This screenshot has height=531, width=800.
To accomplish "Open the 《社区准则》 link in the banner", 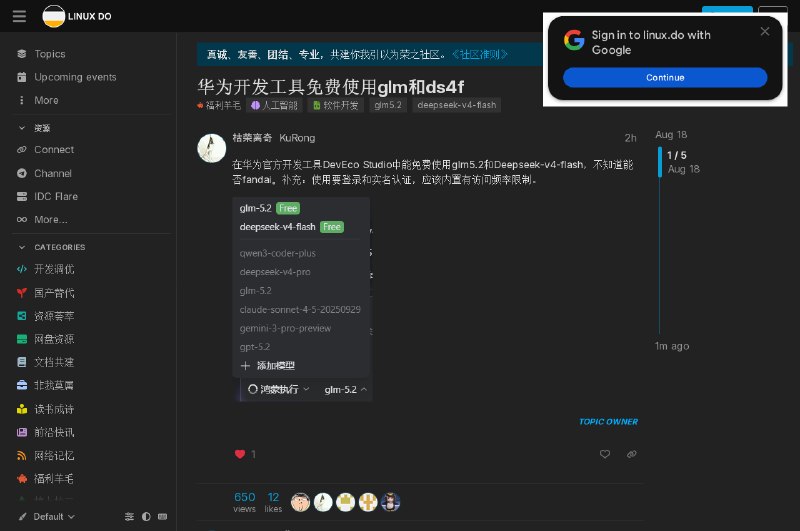I will pyautogui.click(x=480, y=55).
